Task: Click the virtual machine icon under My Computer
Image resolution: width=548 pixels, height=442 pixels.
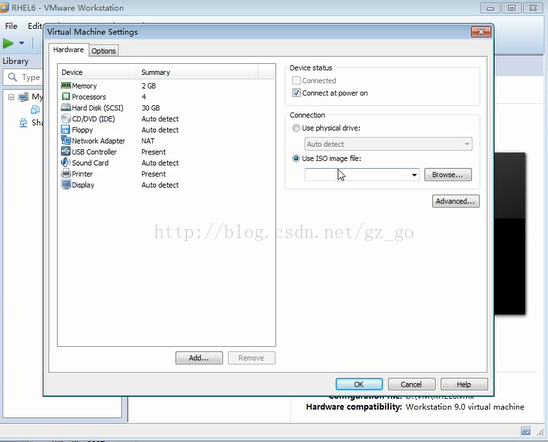Action: pyautogui.click(x=35, y=110)
